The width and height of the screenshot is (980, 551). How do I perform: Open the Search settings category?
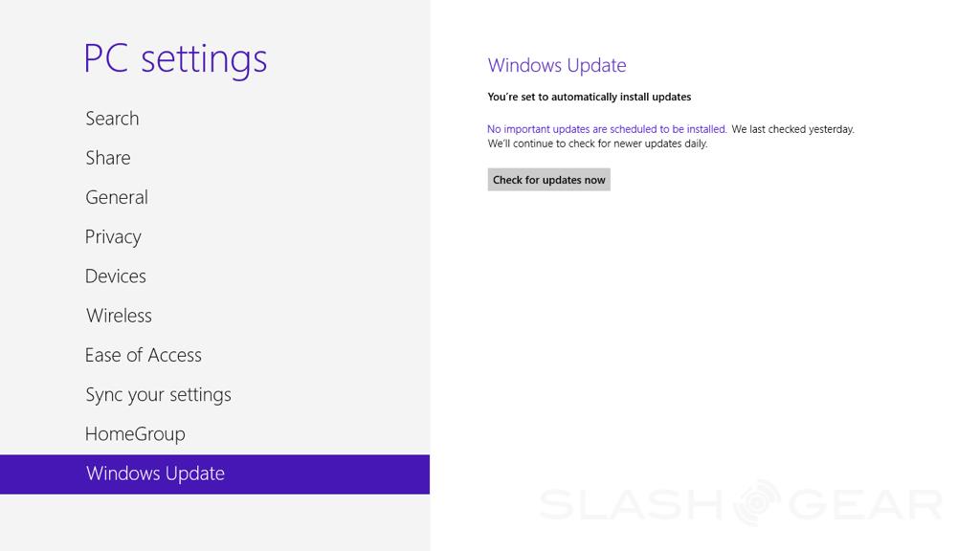point(112,119)
